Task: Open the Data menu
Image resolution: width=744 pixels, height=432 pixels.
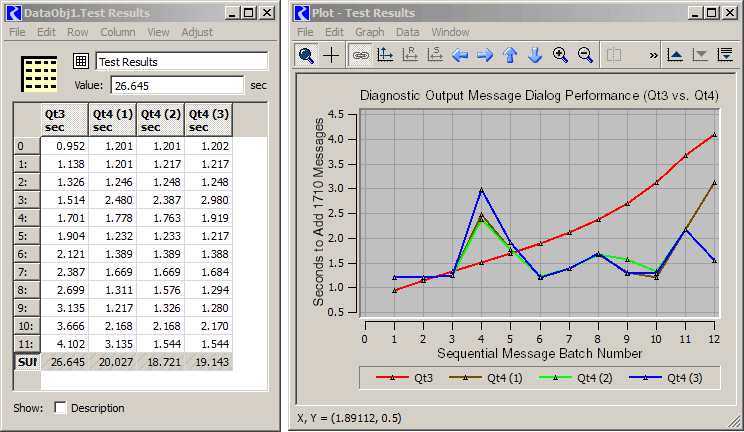Action: click(x=408, y=32)
